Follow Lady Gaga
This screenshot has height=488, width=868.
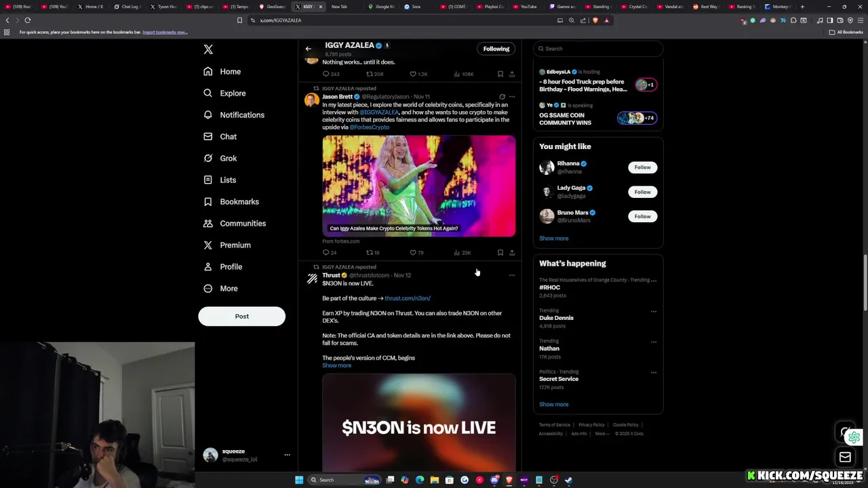(642, 192)
